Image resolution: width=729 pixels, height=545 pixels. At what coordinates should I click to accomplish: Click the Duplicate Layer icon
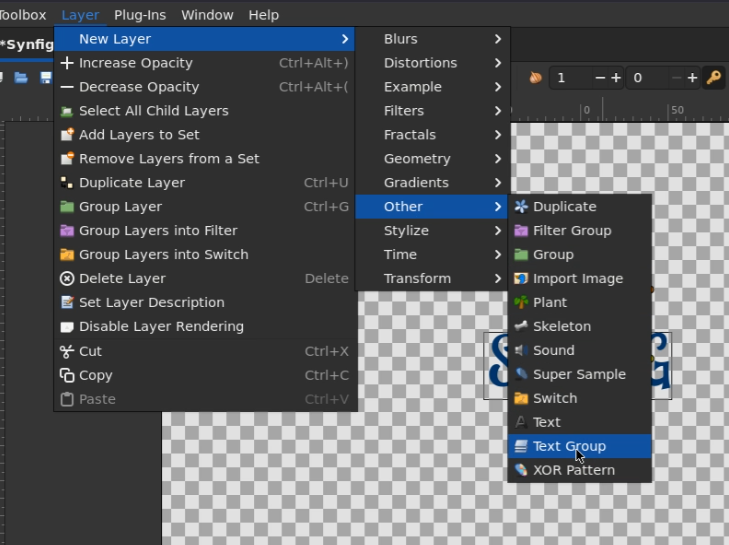(x=67, y=183)
